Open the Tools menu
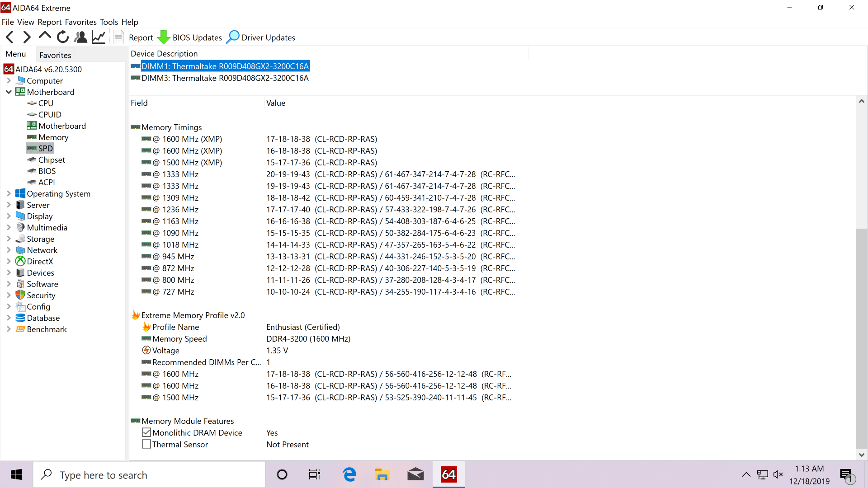868x488 pixels. 109,22
